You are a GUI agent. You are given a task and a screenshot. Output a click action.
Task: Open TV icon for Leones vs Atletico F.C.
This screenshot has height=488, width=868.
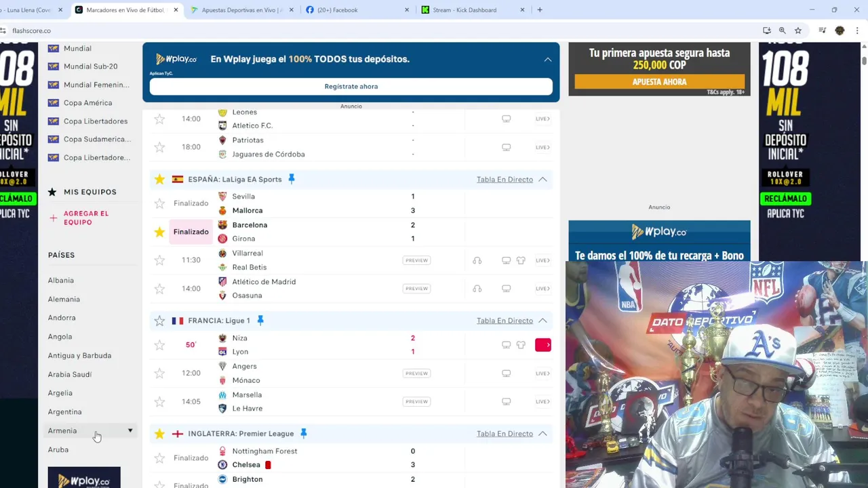506,119
